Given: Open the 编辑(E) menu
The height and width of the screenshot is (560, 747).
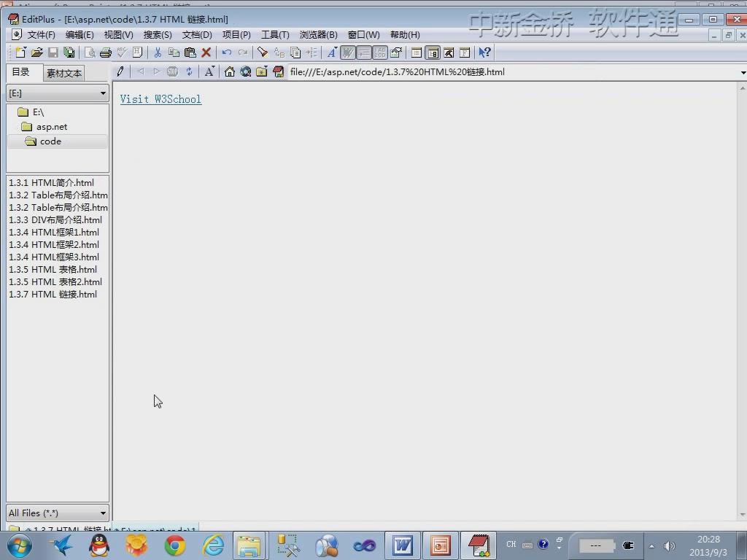Looking at the screenshot, I should click(x=80, y=35).
